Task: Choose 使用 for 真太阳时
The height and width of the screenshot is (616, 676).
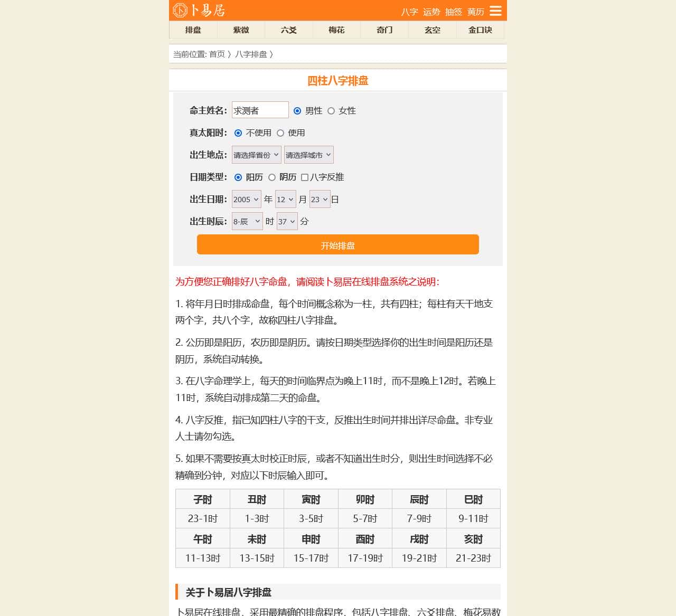Action: point(280,133)
